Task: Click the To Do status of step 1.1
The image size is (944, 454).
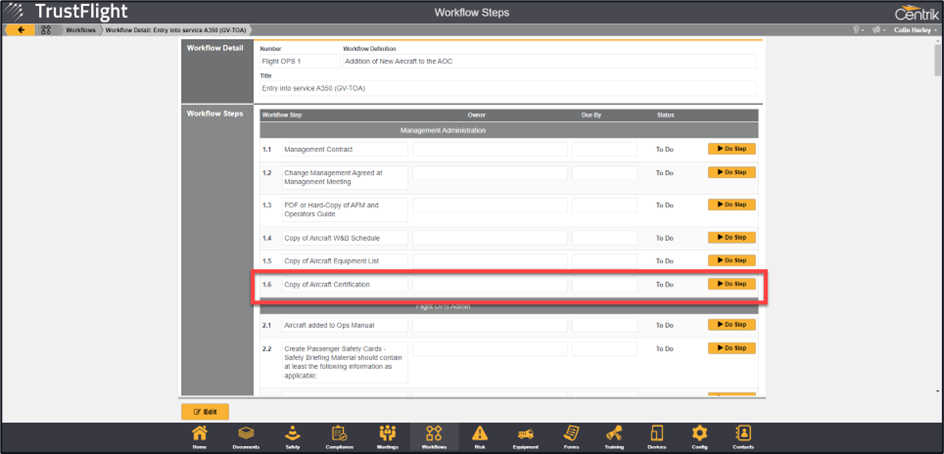Action: click(665, 149)
